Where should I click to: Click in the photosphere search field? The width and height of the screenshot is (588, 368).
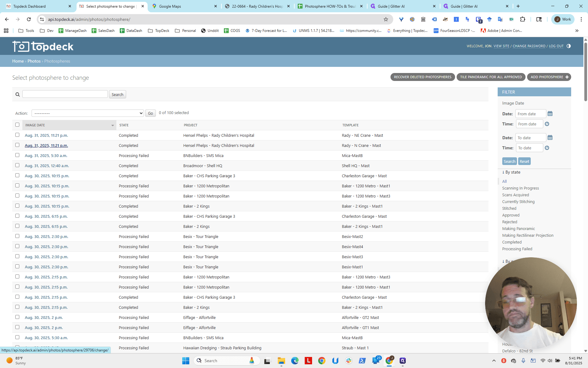[x=65, y=94]
